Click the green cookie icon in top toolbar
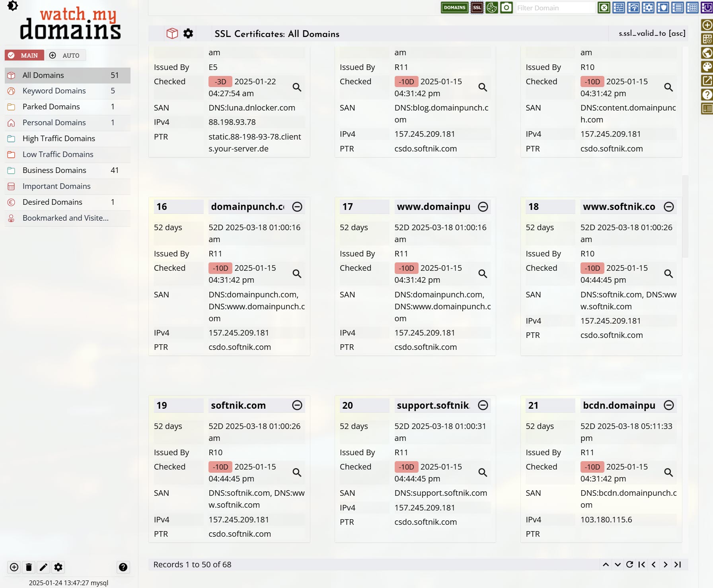 click(x=492, y=8)
